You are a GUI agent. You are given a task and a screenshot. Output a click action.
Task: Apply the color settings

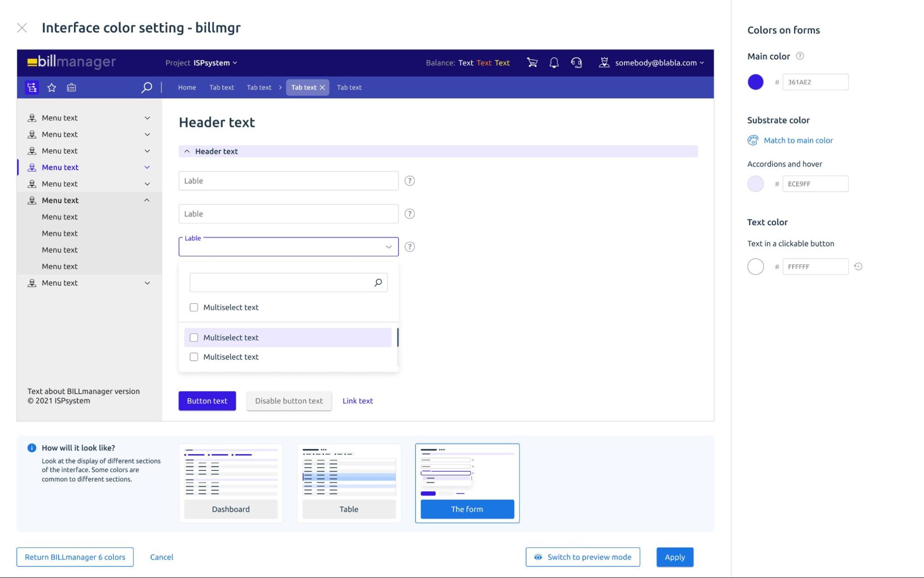click(674, 557)
